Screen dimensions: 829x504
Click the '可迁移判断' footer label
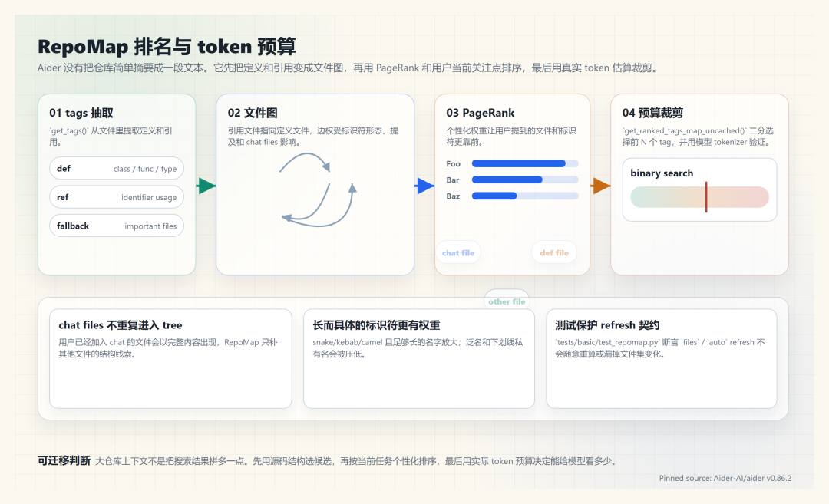click(64, 461)
